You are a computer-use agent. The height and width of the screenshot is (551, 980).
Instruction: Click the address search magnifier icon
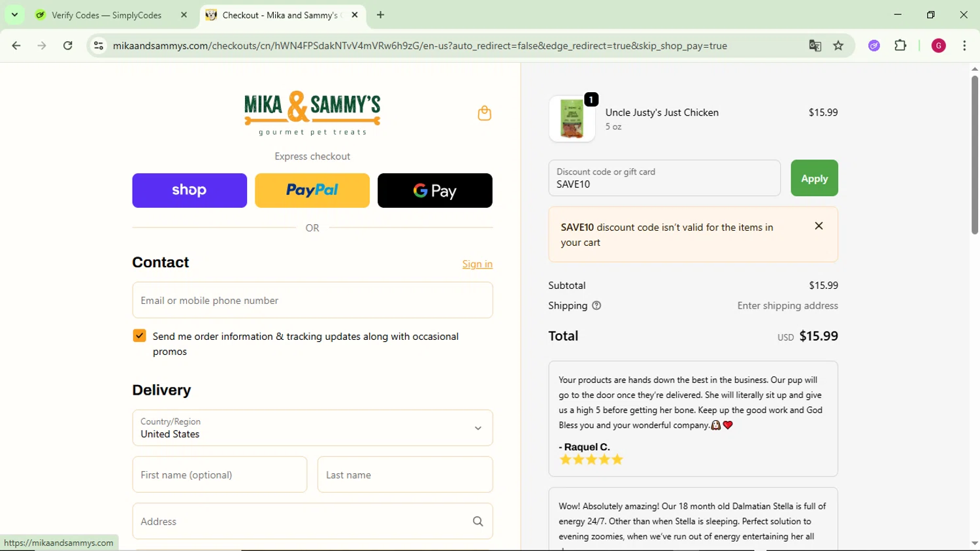(478, 522)
